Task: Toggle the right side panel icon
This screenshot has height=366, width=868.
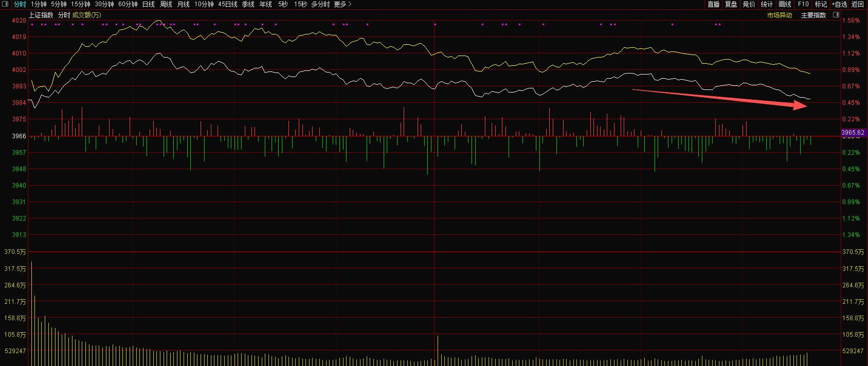Action: point(836,15)
